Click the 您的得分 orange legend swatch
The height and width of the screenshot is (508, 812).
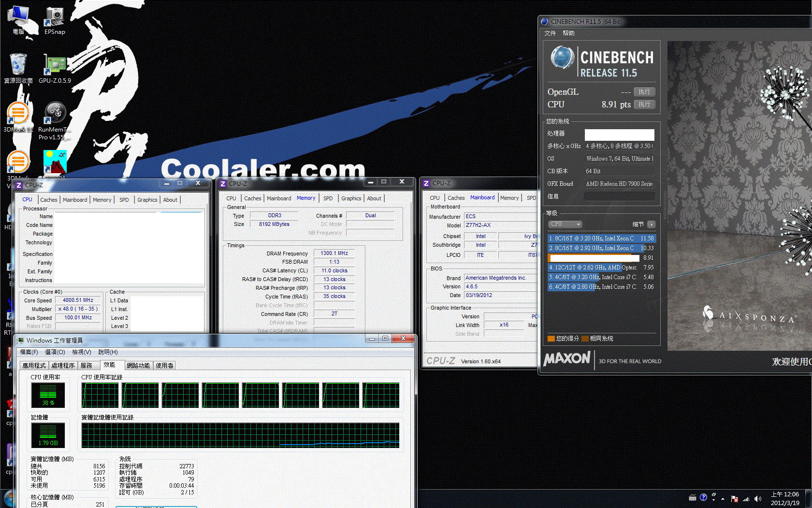551,339
